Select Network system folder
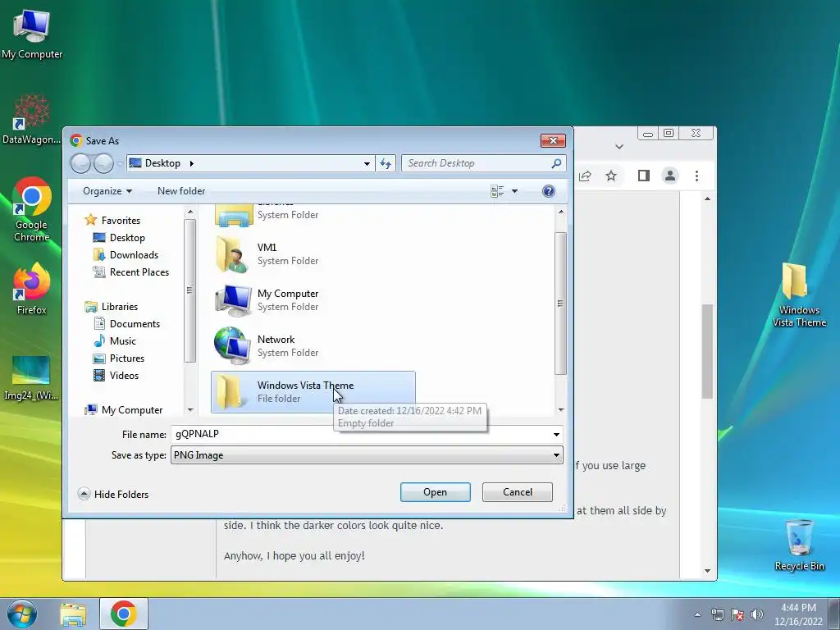 [x=313, y=346]
